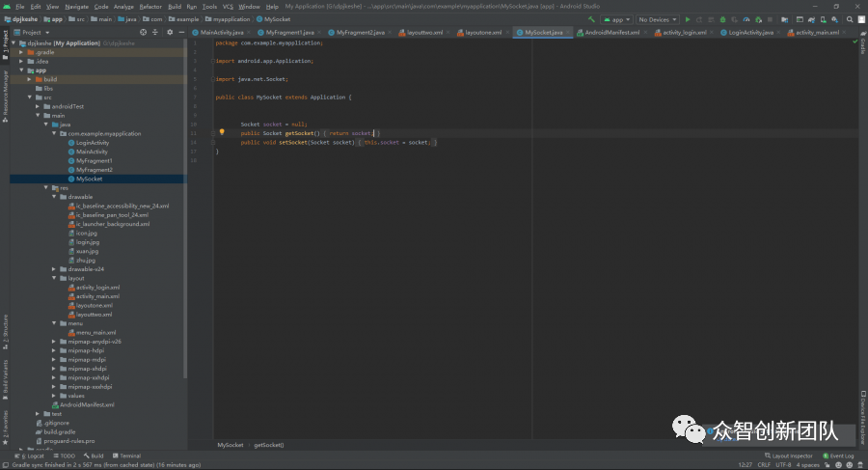Screen dimensions: 868x470
Task: Switch to AndroidManifest.xml tab
Action: coord(611,32)
